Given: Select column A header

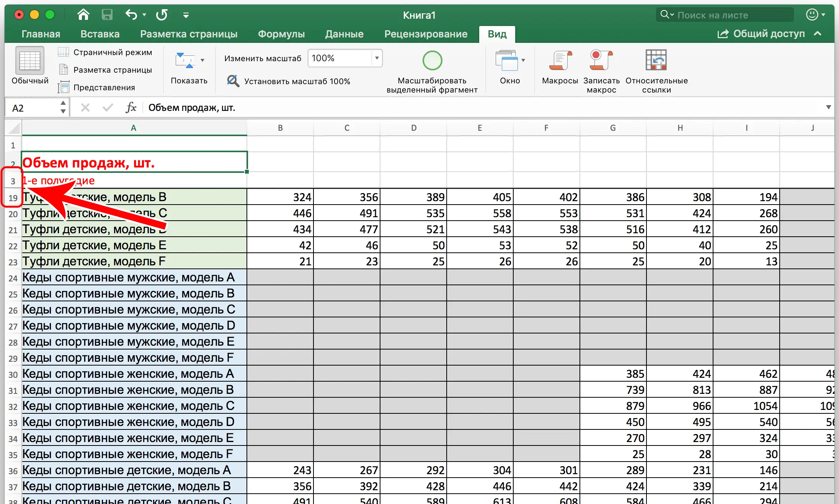Looking at the screenshot, I should pyautogui.click(x=134, y=128).
